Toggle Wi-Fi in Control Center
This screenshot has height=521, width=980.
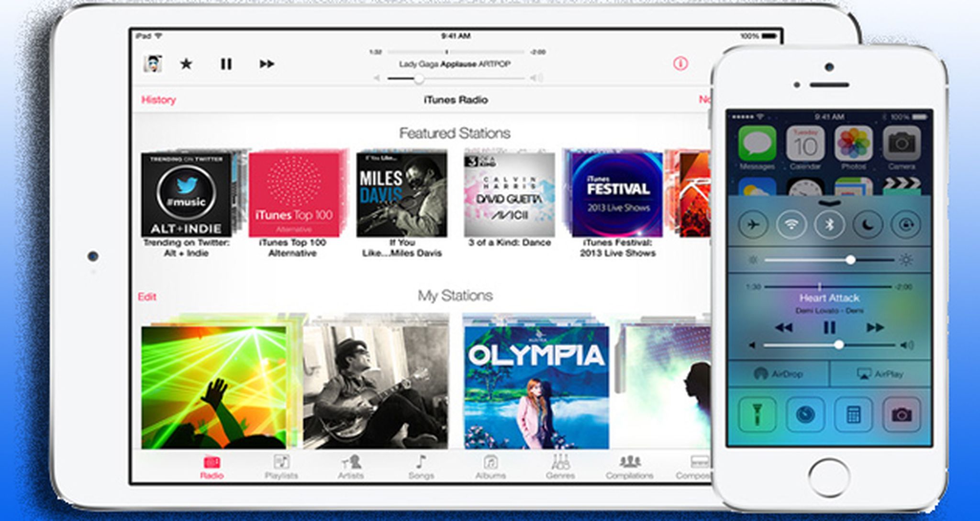coord(792,223)
